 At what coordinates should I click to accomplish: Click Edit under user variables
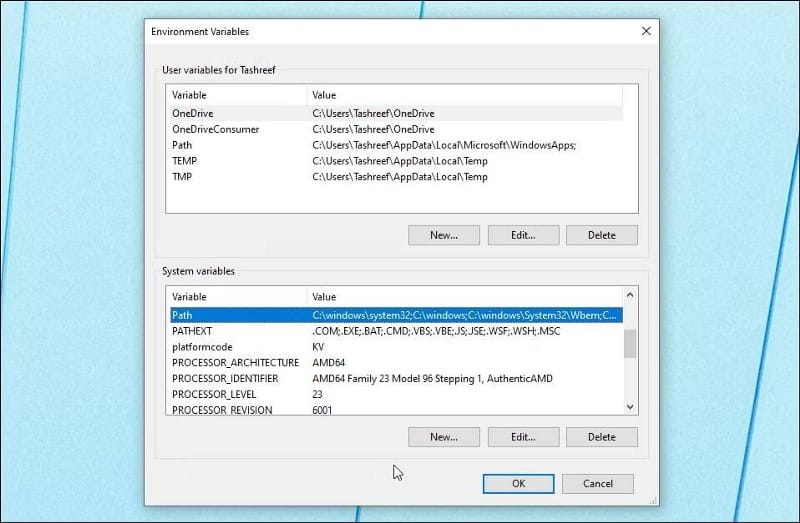[523, 235]
